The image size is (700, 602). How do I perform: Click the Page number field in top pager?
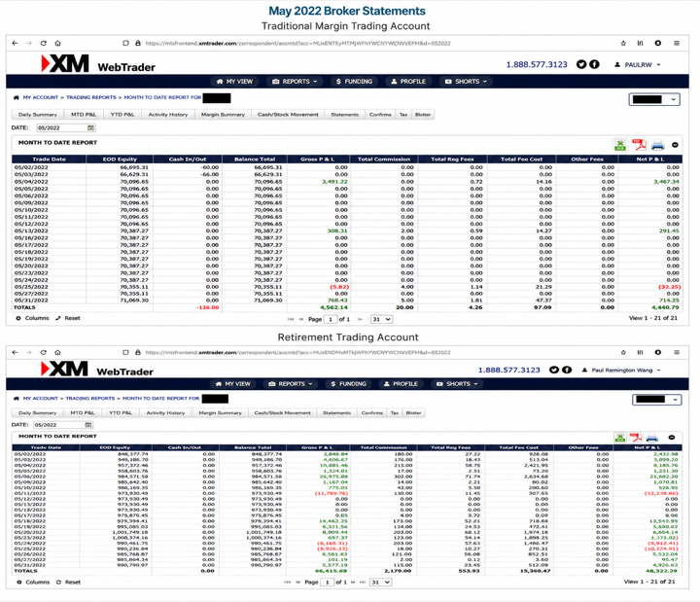coord(331,319)
